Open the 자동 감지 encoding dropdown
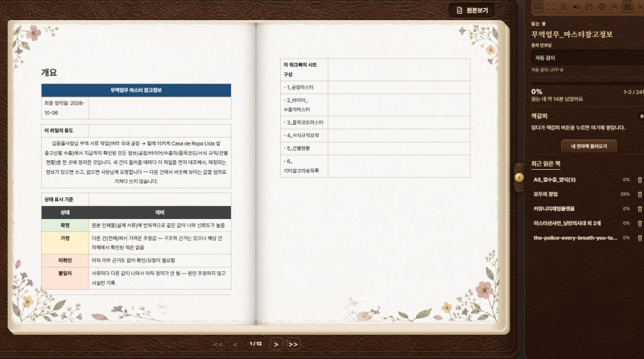The width and height of the screenshot is (644, 359). (588, 58)
